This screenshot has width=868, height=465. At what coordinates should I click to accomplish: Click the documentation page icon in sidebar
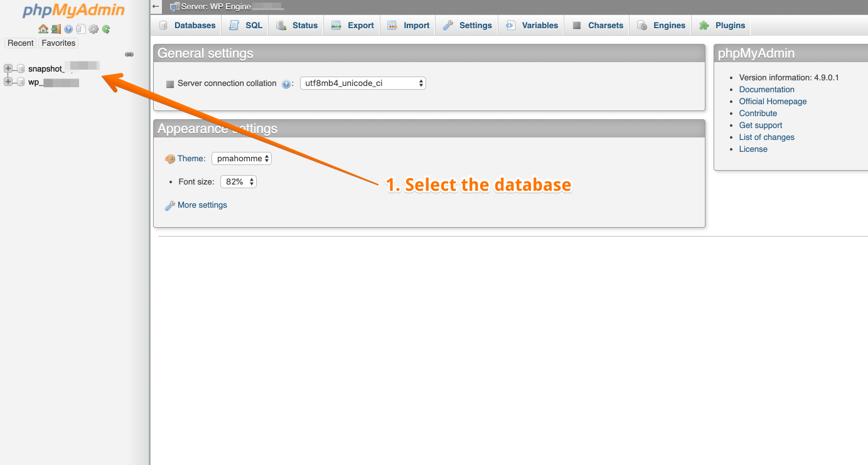[80, 29]
